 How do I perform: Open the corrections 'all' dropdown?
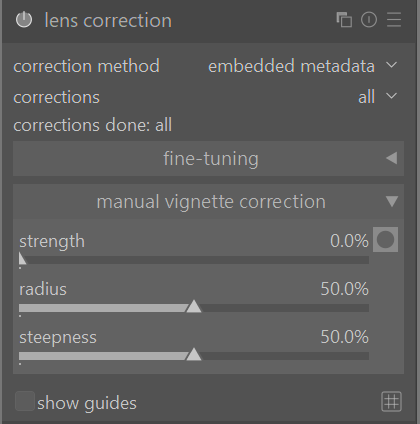(377, 97)
